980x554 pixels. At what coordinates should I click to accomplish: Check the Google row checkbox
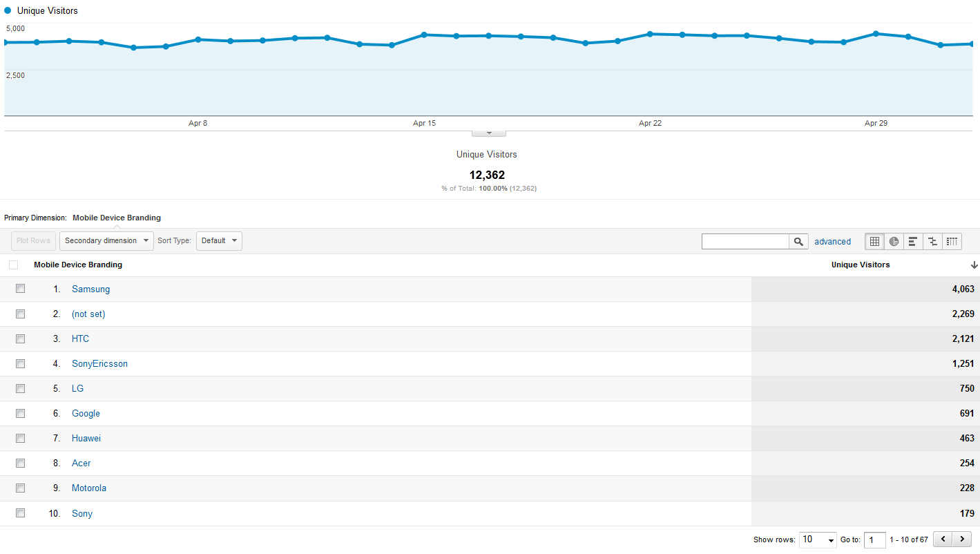(21, 413)
